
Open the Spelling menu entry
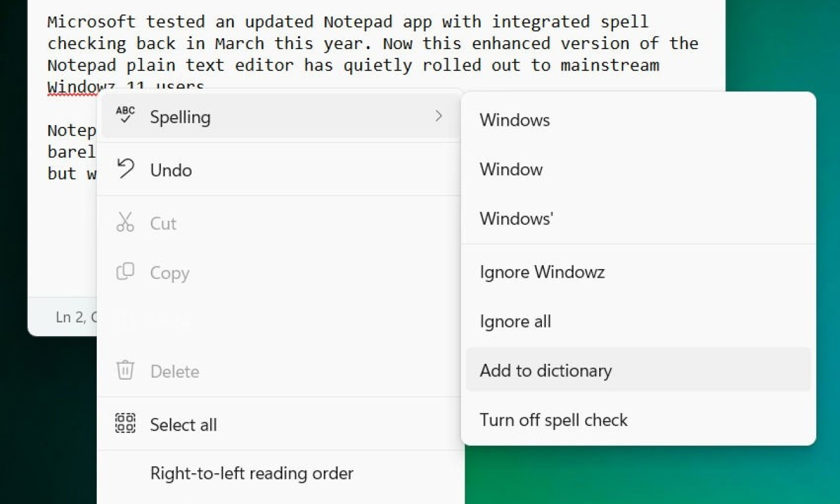(280, 116)
